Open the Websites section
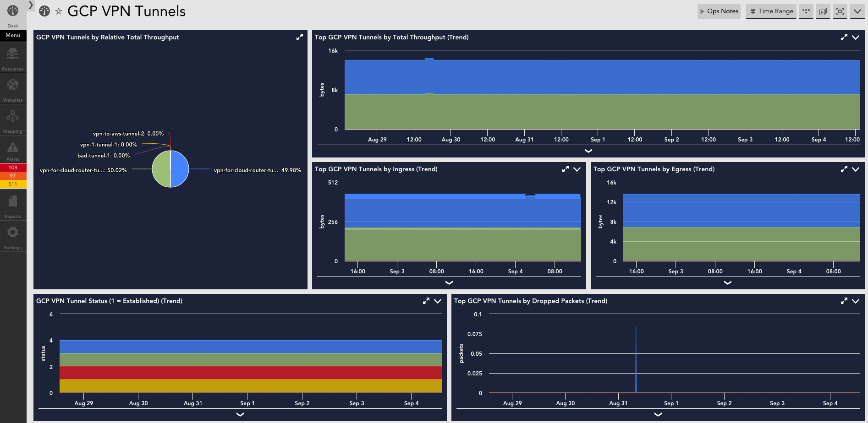 [x=13, y=90]
